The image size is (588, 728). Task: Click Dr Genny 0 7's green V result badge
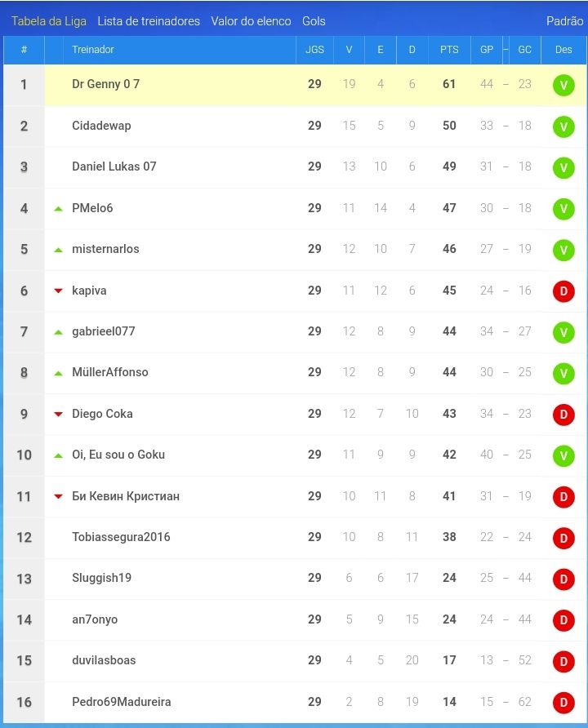pyautogui.click(x=563, y=86)
